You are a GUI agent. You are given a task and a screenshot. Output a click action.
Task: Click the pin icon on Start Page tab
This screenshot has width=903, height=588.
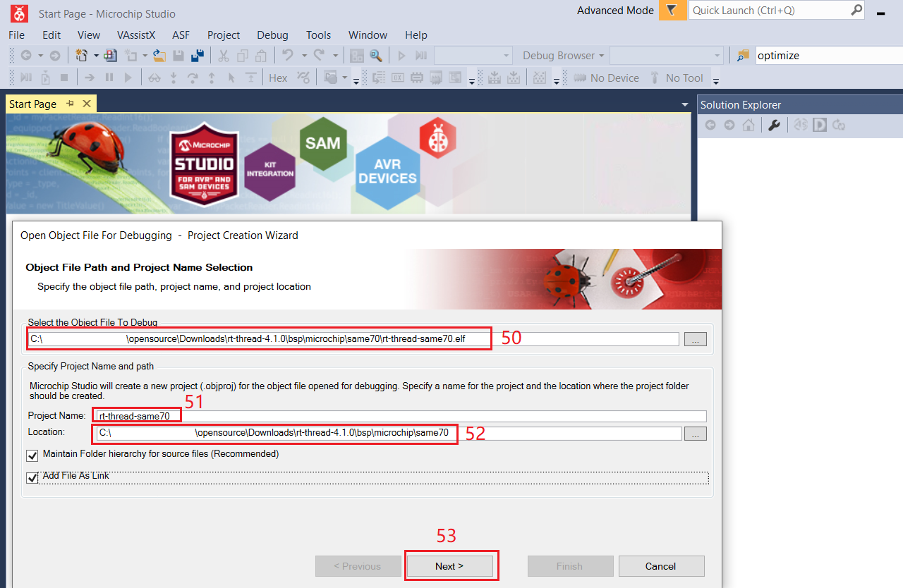[x=71, y=104]
